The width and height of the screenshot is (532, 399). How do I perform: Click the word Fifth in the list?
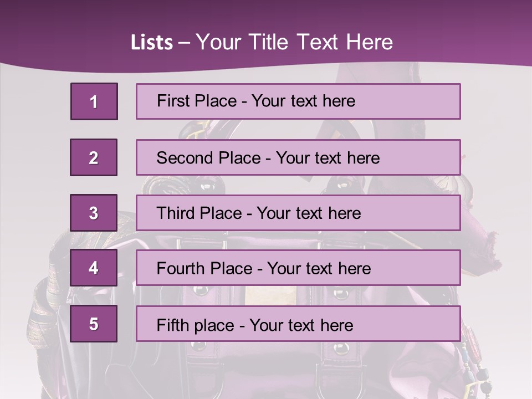coord(170,325)
